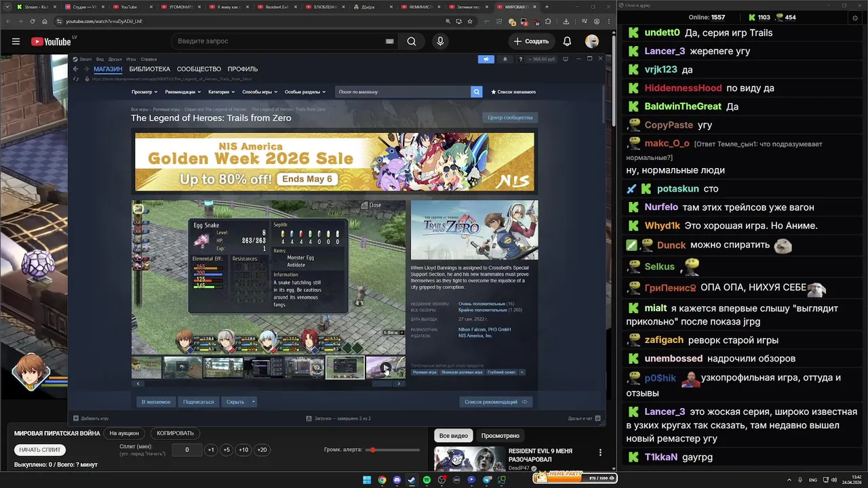The image size is (868, 488).
Task: Switch to СООБЩЕСТВО tab in Steam
Action: click(199, 69)
